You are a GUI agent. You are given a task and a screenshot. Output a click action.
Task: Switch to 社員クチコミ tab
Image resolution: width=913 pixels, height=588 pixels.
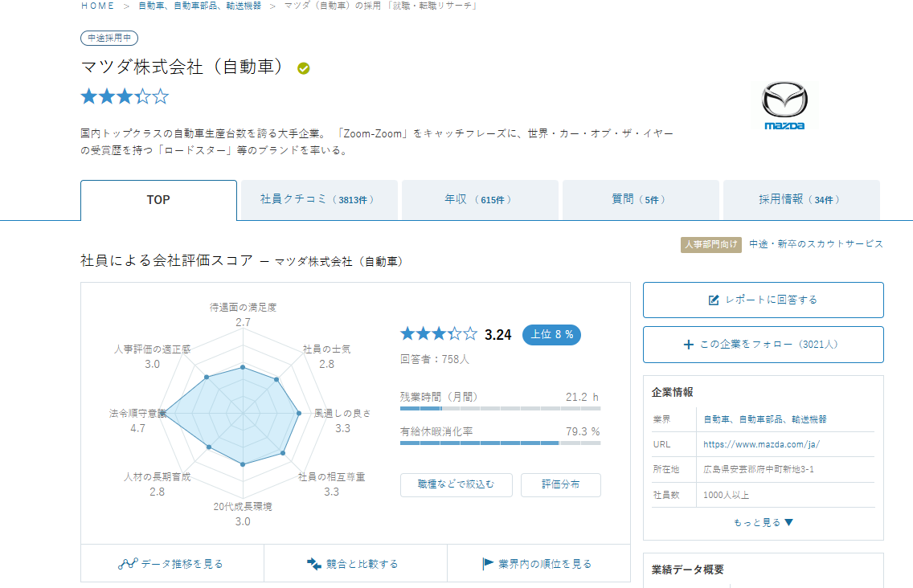(x=319, y=200)
